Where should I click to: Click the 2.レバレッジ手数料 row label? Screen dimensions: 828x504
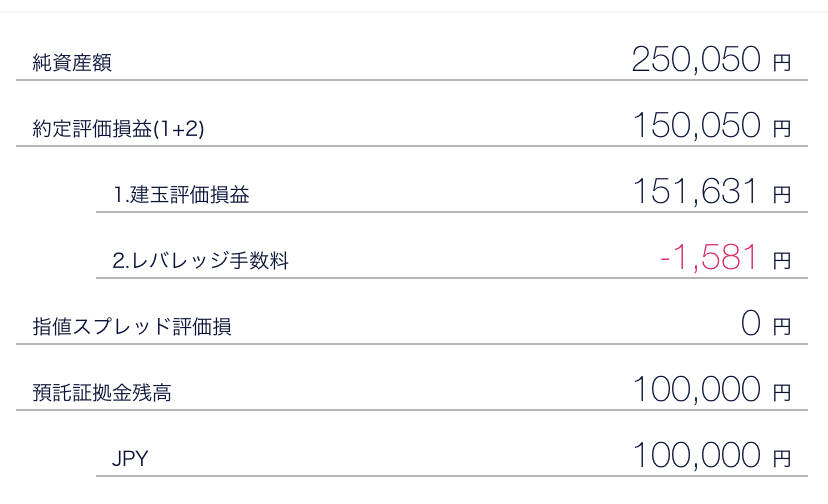[201, 261]
